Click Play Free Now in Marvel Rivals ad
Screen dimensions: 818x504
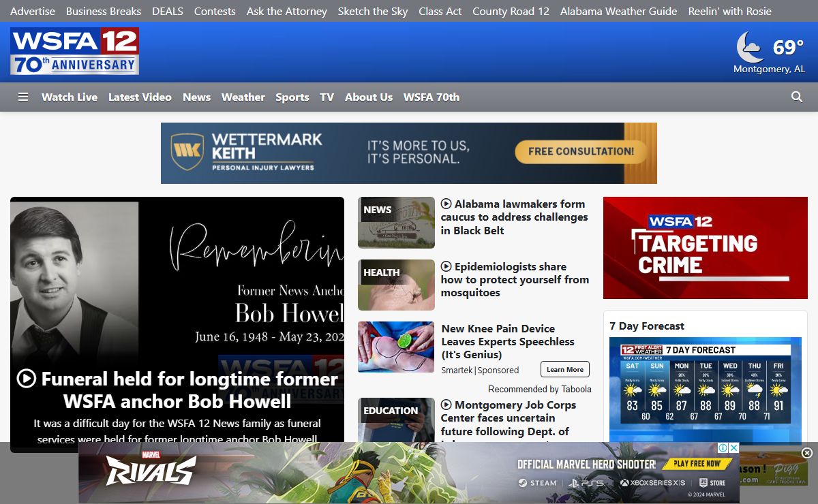pos(697,463)
